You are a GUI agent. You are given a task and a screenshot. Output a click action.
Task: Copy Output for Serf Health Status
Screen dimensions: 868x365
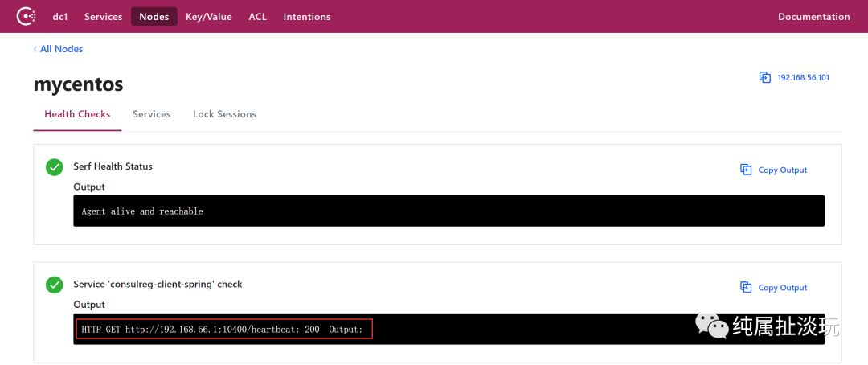773,170
